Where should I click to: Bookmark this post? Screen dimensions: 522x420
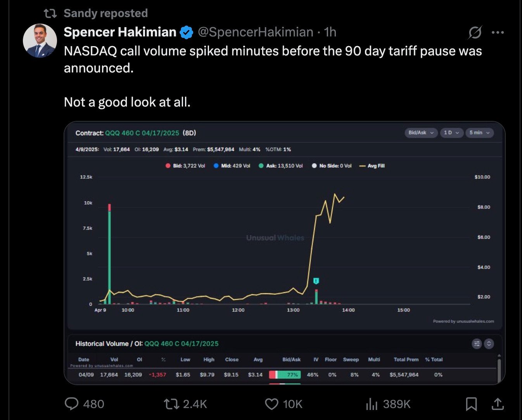tap(471, 404)
